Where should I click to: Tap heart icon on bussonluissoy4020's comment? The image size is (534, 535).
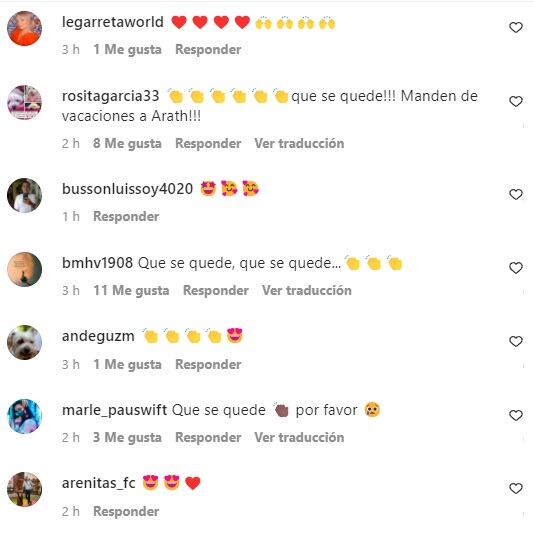coord(516,194)
